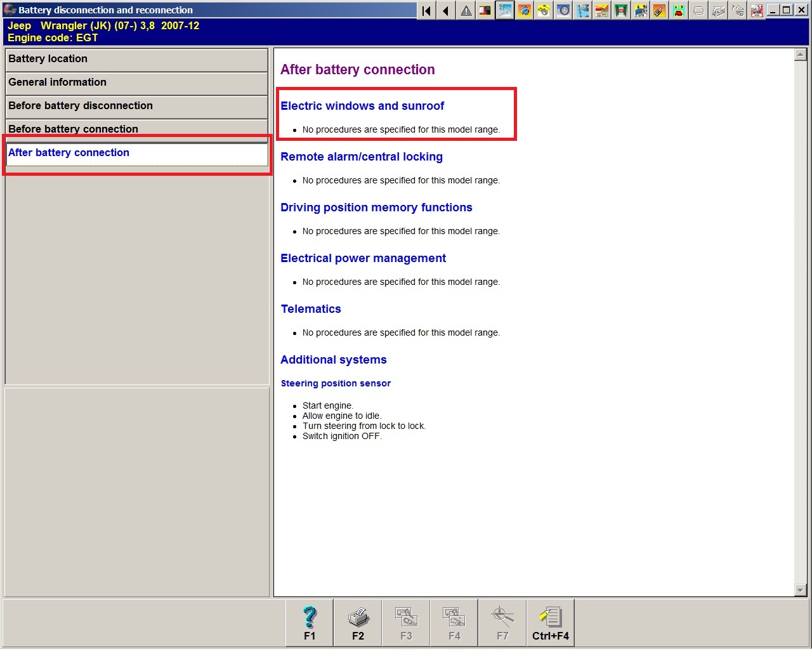
Task: Click the Electric windows and sunroof heading
Action: click(362, 106)
